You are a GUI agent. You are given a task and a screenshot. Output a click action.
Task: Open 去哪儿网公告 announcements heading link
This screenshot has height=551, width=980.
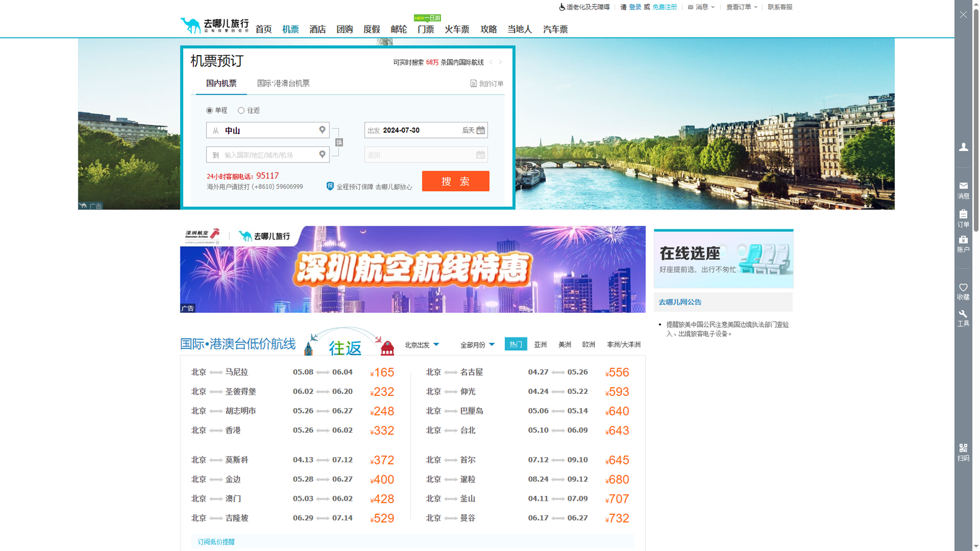click(x=680, y=302)
